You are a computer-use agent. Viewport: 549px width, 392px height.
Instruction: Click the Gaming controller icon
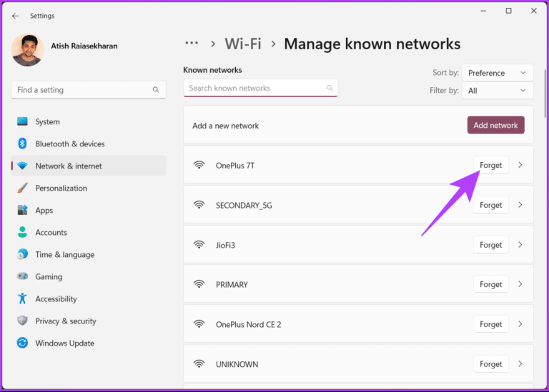point(22,276)
